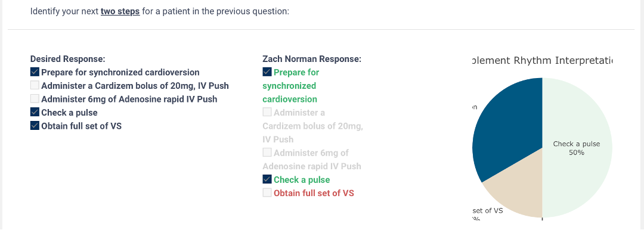
Task: Toggle Zach Norman's Check a pulse checkbox
Action: click(x=267, y=179)
